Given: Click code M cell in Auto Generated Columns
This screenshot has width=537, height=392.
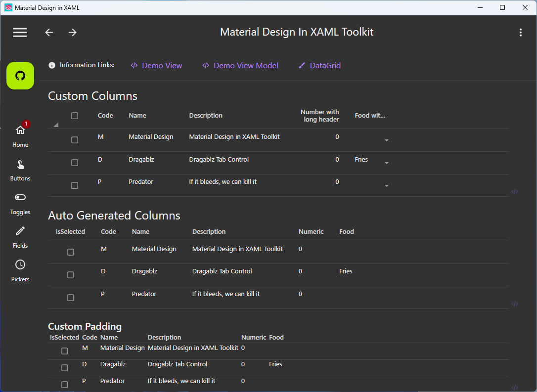Looking at the screenshot, I should [104, 249].
